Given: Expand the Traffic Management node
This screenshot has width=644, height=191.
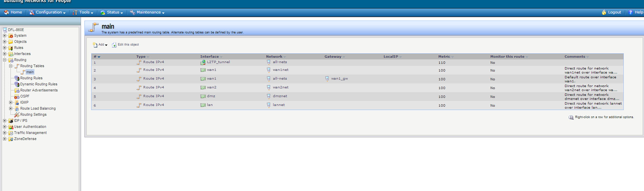Looking at the screenshot, I should [x=4, y=133].
